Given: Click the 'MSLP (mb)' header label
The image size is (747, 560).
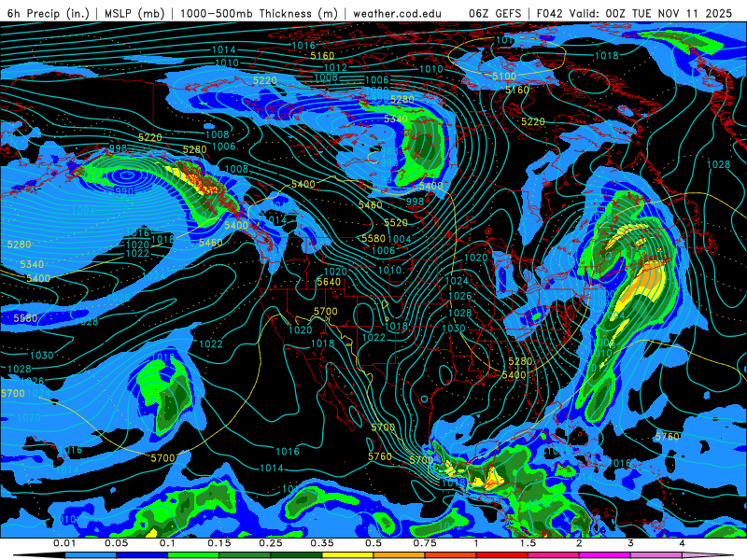Looking at the screenshot, I should coord(134,13).
